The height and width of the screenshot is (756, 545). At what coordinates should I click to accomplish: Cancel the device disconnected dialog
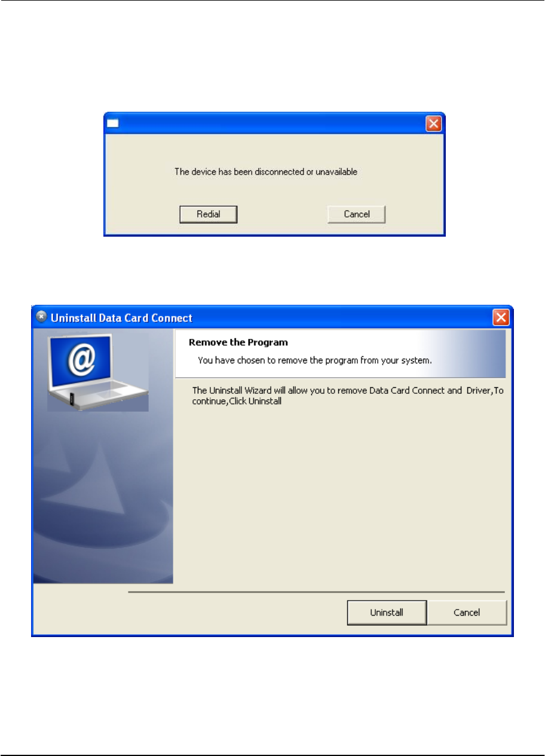(357, 214)
